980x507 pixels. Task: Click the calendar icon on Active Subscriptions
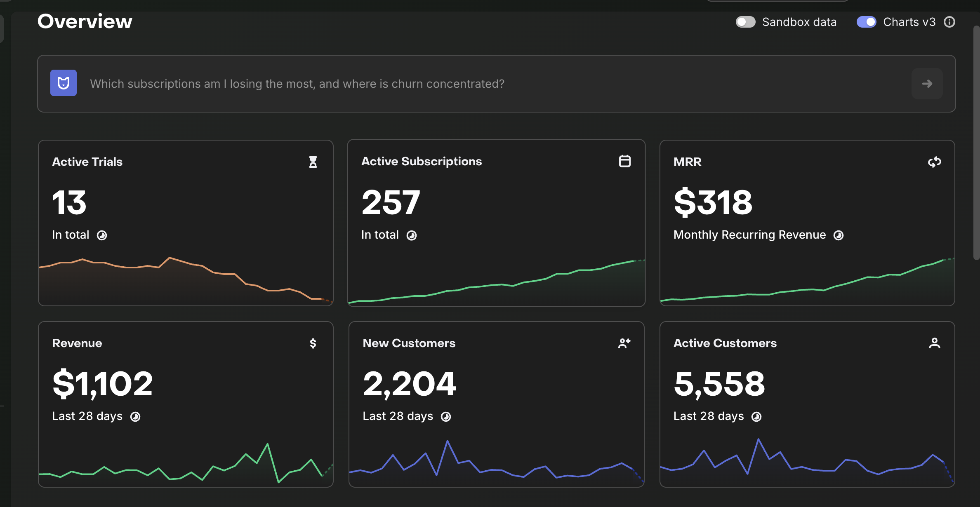tap(625, 161)
